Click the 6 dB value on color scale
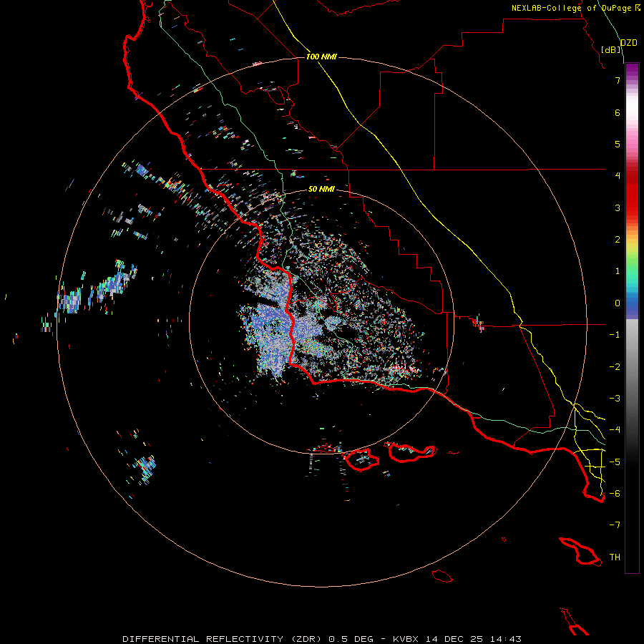The image size is (644, 644). point(618,112)
